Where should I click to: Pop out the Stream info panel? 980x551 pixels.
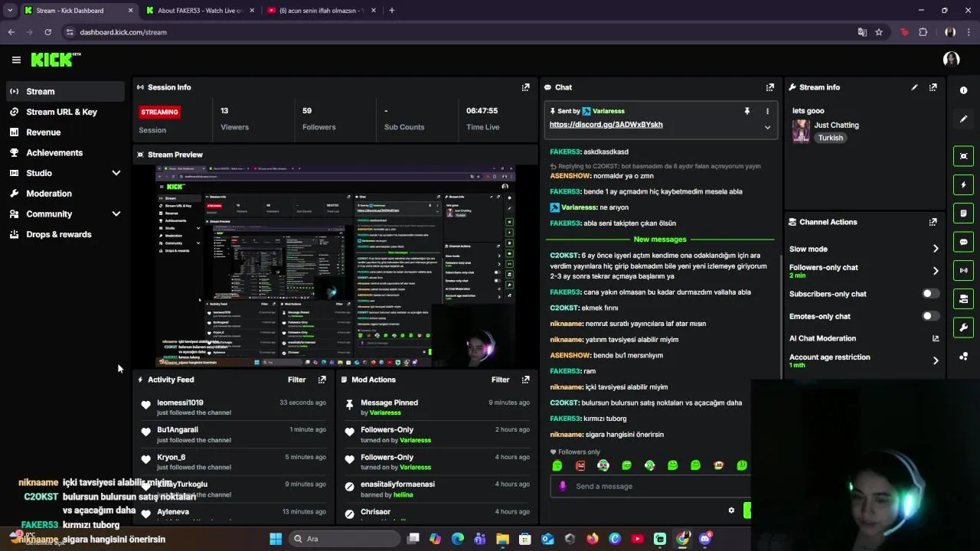click(933, 87)
